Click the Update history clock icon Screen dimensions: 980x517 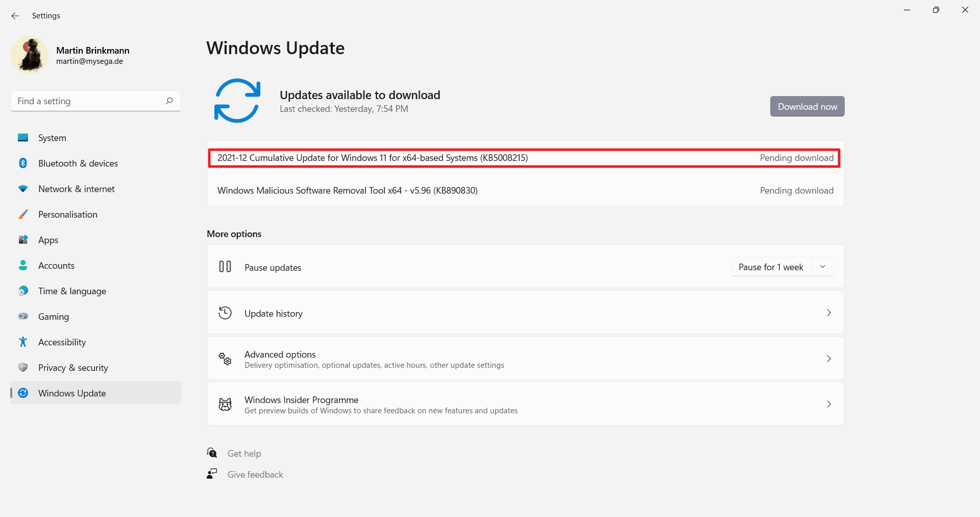point(225,313)
